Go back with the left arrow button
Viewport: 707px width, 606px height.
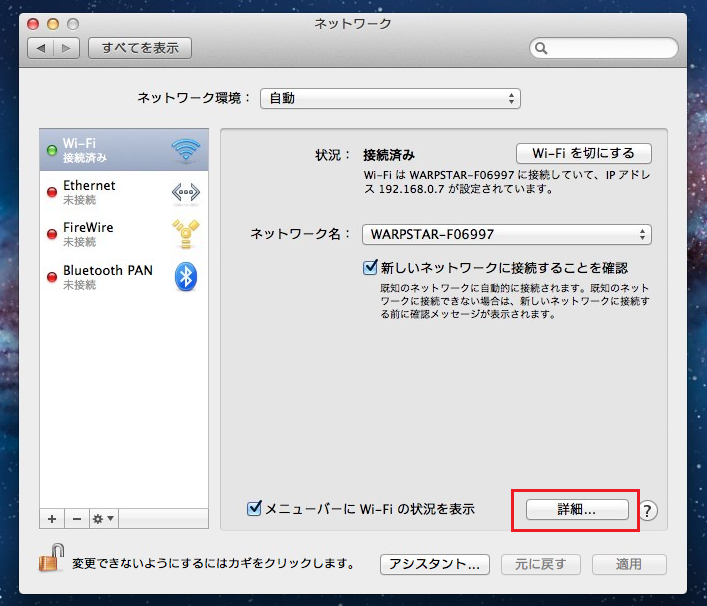pyautogui.click(x=42, y=47)
